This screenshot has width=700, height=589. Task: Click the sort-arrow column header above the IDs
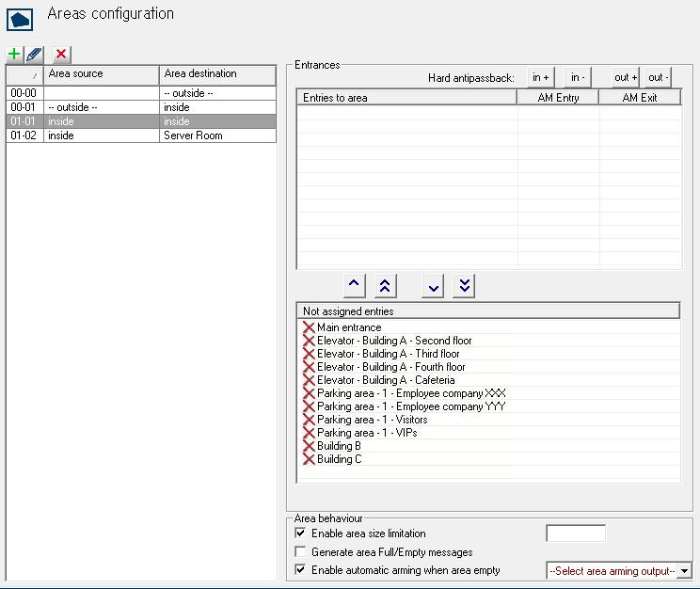tap(24, 74)
